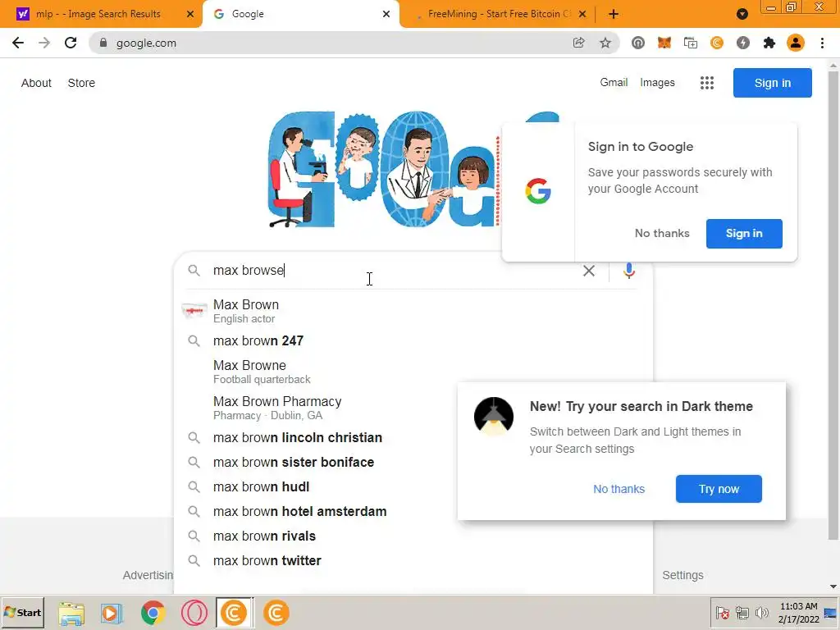Close the Google tab
Screen dimensions: 840x630
[386, 14]
